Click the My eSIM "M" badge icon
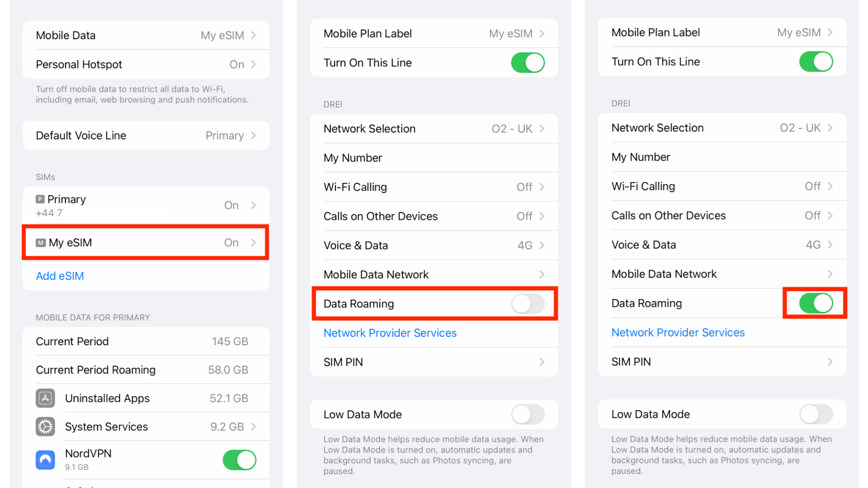This screenshot has width=868, height=488. pyautogui.click(x=41, y=243)
